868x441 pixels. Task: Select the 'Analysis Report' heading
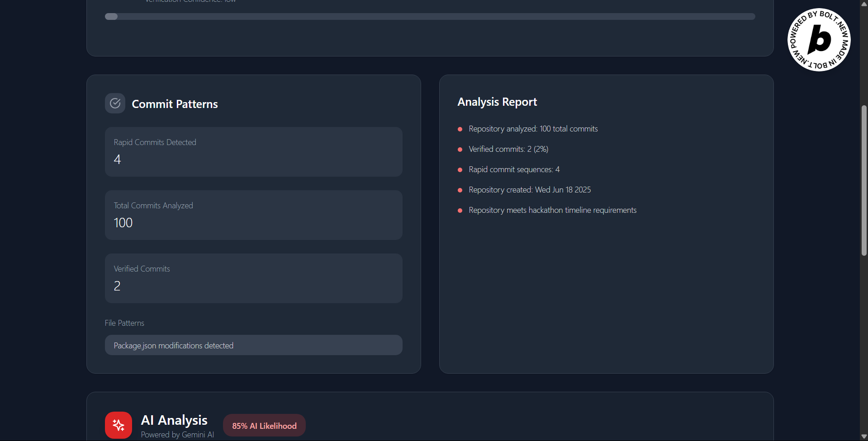497,102
